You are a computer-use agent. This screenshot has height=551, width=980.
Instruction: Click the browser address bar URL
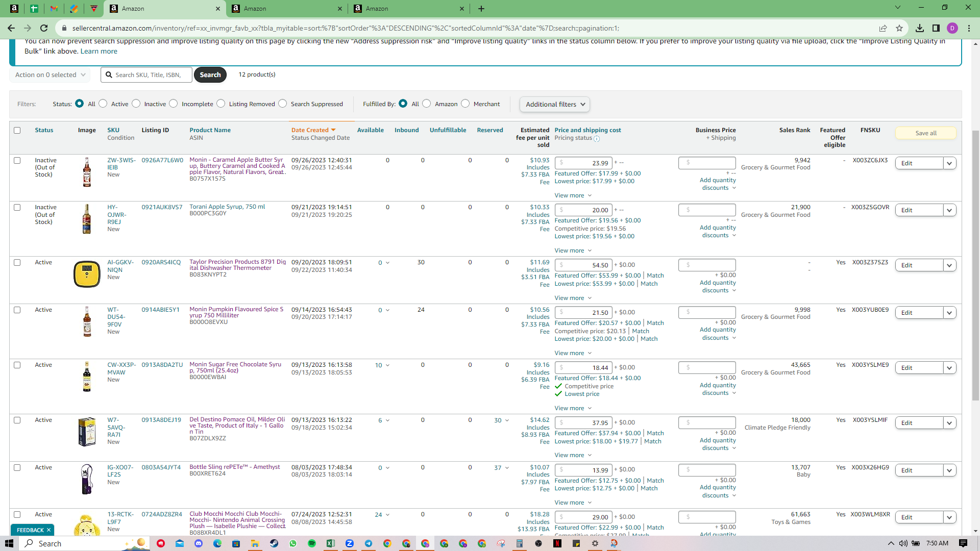coord(345,28)
